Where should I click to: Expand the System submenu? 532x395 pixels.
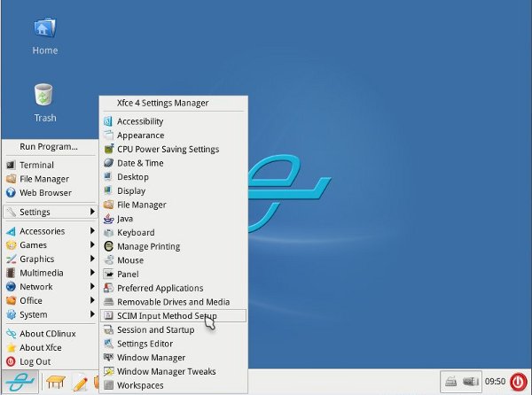pos(51,314)
